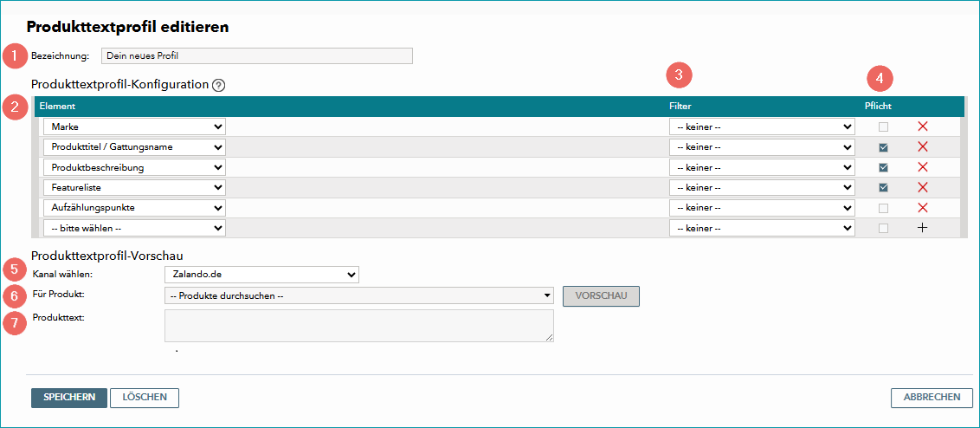The width and height of the screenshot is (980, 428).
Task: Open the help icon beside Produkttextprofil-Konfiguration
Action: click(218, 85)
